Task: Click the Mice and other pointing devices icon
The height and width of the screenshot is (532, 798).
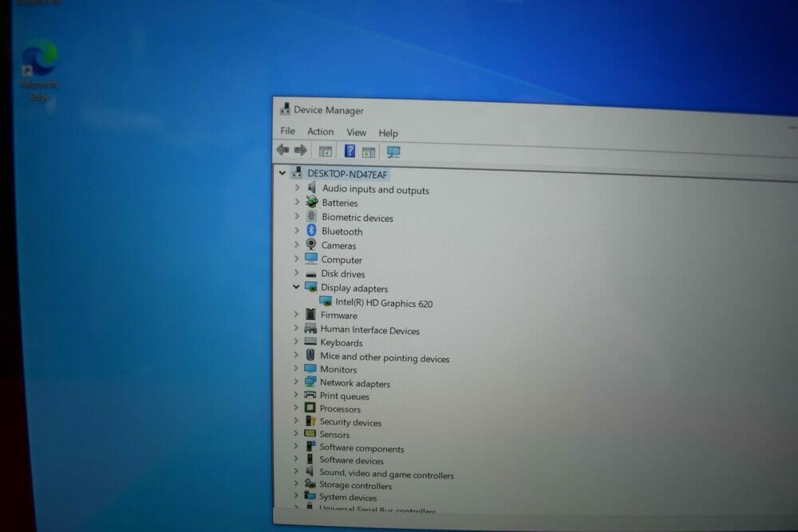Action: click(310, 354)
